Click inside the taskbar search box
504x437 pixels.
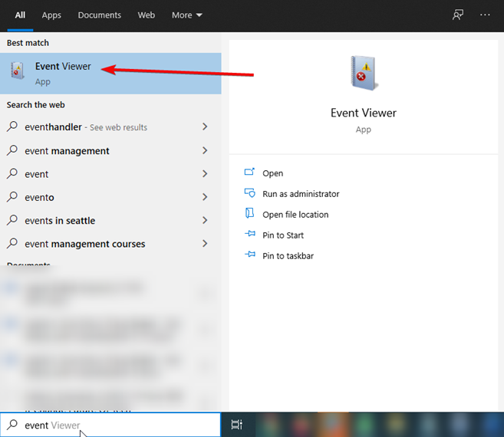pos(110,425)
